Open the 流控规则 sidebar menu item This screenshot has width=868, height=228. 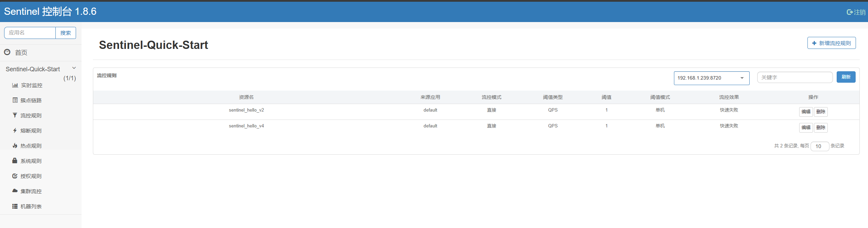(x=31, y=116)
